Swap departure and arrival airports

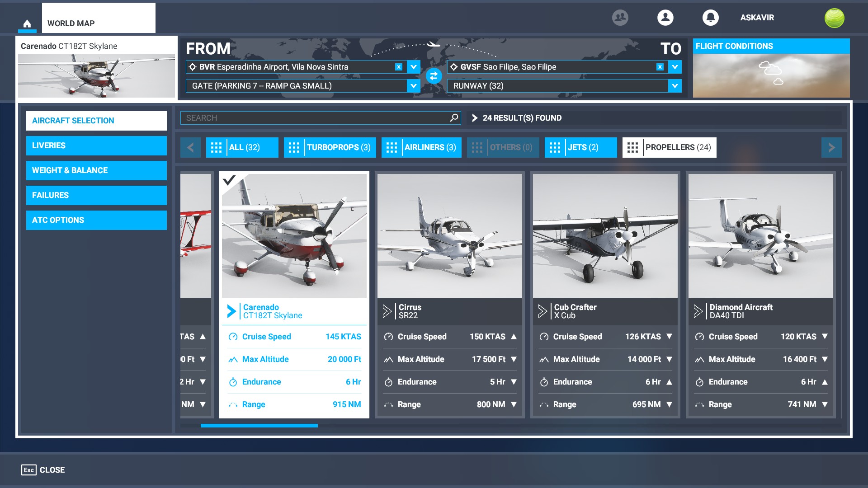point(434,76)
